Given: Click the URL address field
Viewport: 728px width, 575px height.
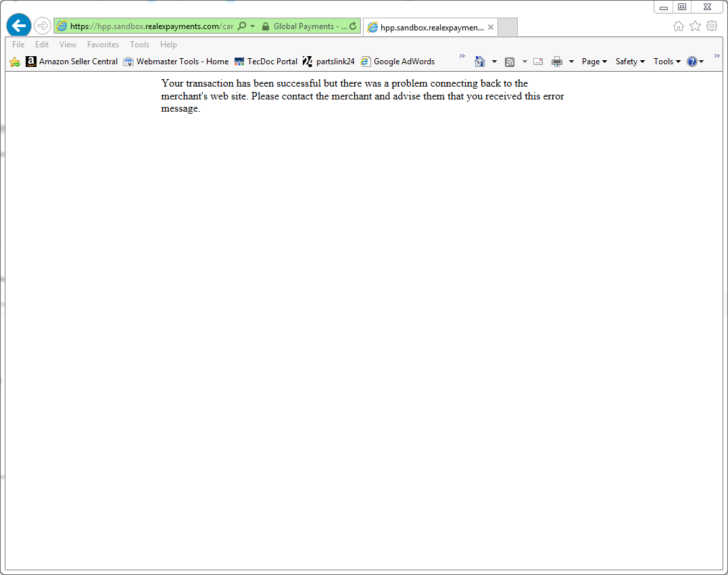Looking at the screenshot, I should pos(151,26).
